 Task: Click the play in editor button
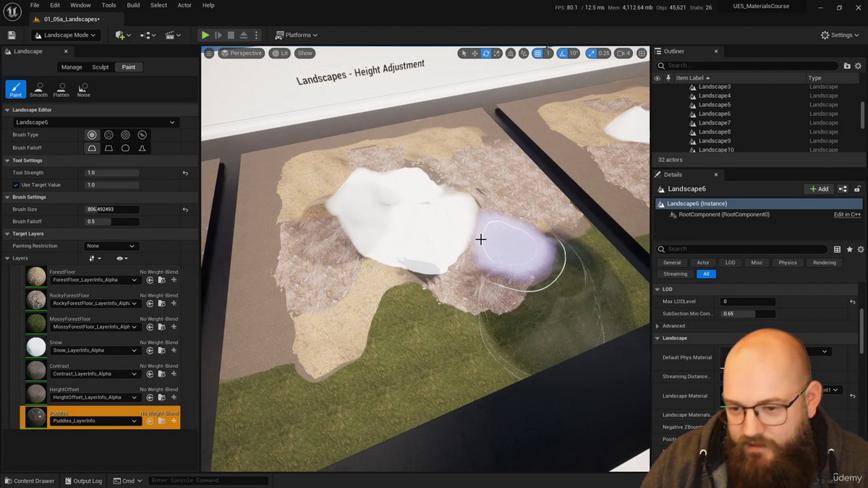point(205,35)
